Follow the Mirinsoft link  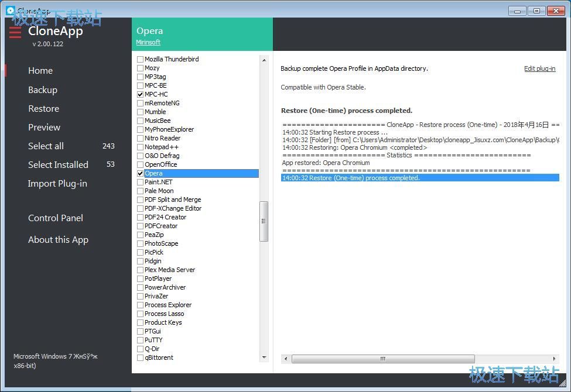tap(148, 42)
